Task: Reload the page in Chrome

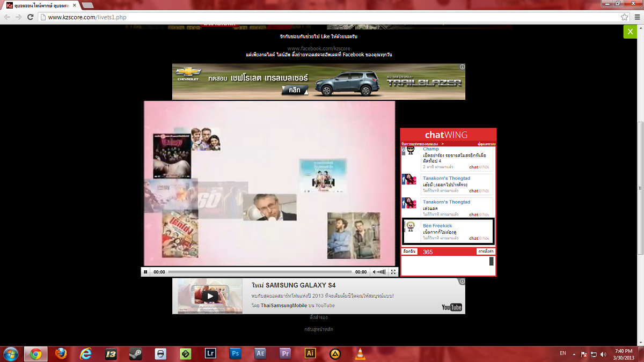Action: pyautogui.click(x=31, y=17)
